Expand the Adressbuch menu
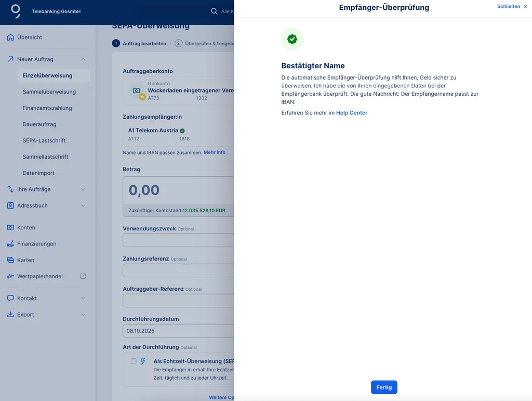Screen dimensions: 532x401 [x=83, y=205]
